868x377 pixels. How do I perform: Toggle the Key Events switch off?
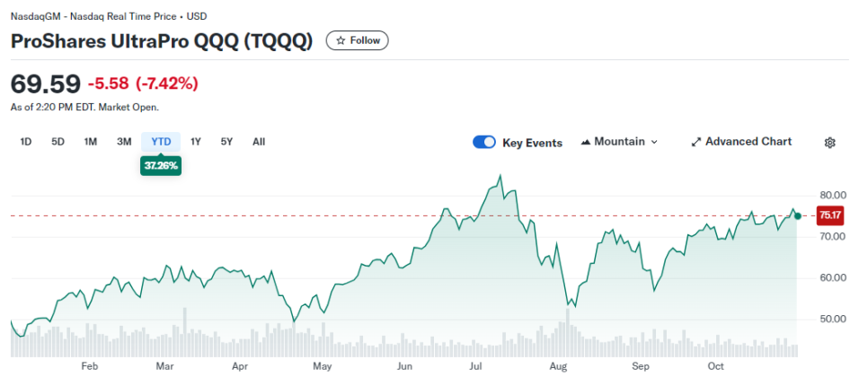point(483,142)
